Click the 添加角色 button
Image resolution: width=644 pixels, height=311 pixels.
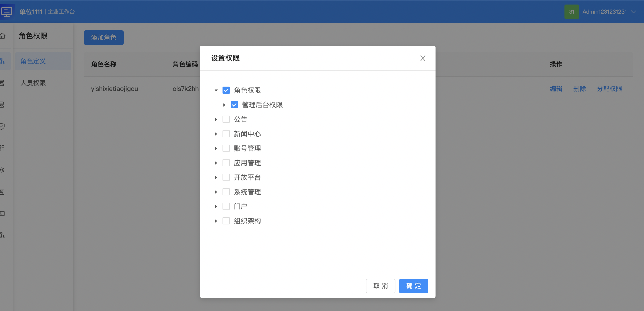[104, 37]
